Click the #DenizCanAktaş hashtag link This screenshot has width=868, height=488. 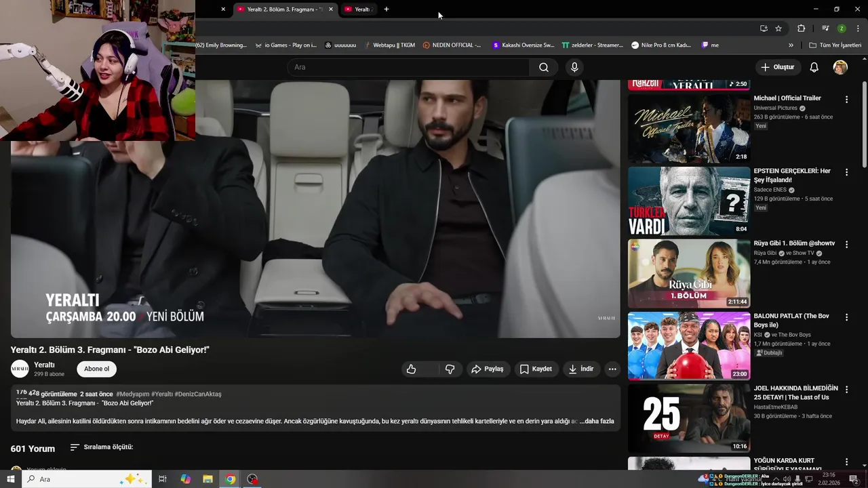pos(198,394)
